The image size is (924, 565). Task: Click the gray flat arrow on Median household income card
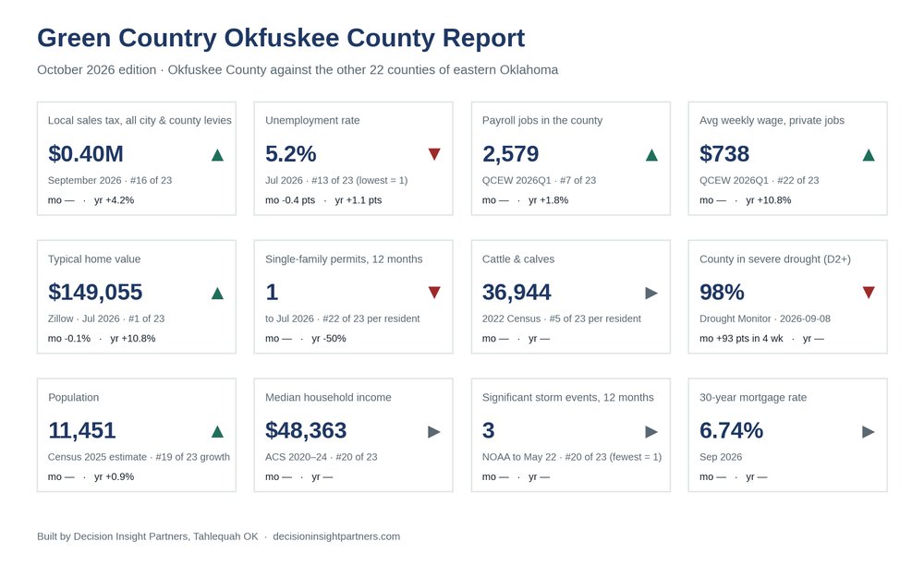click(434, 431)
